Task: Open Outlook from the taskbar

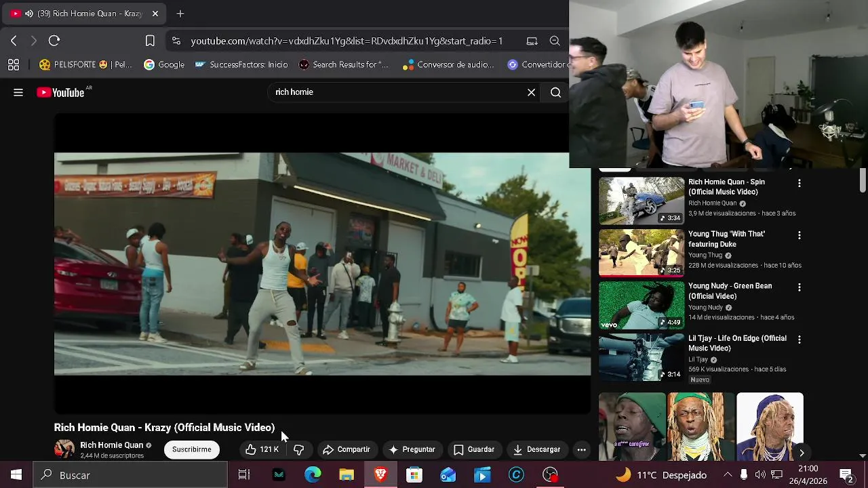Action: point(448,475)
